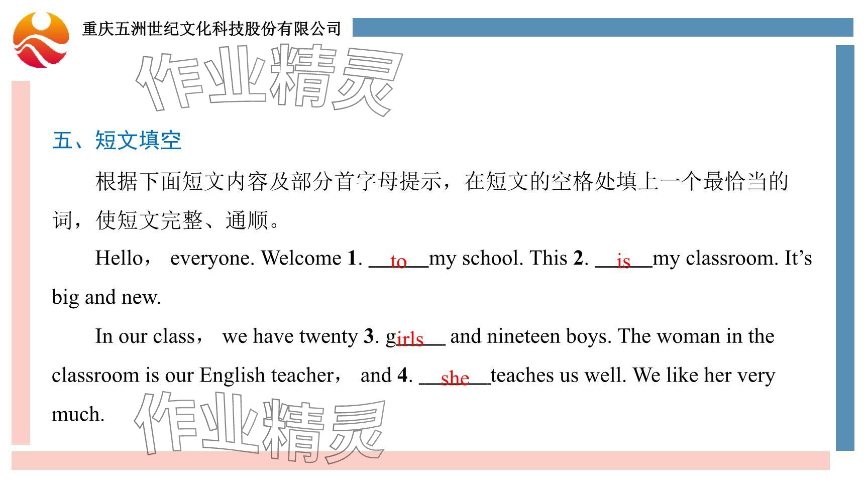Click the section heading 五、短文填空
Viewport: 868px width, 488px height.
coord(117,140)
